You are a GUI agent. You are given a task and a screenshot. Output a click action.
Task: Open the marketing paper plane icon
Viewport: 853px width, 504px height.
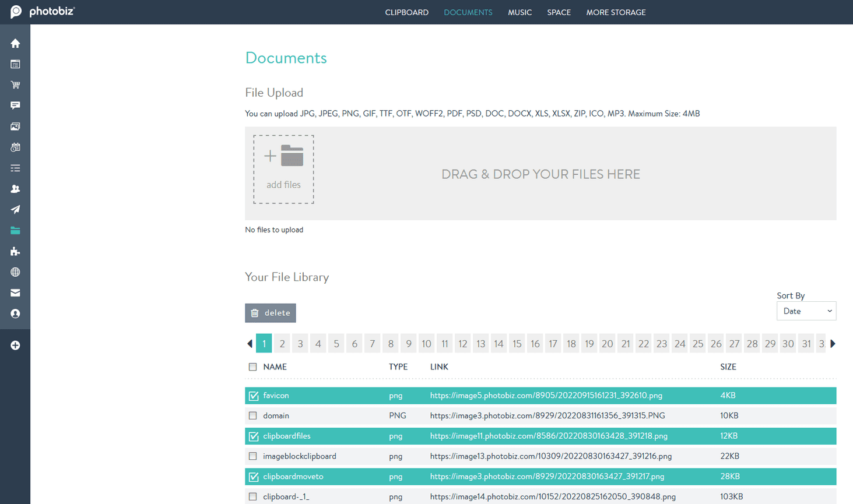(15, 210)
